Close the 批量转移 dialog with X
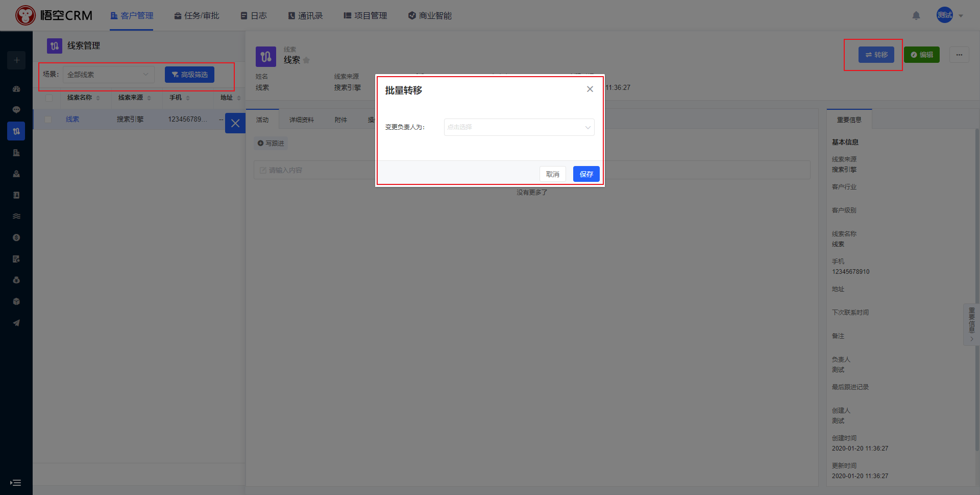Viewport: 980px width, 495px height. coord(590,89)
